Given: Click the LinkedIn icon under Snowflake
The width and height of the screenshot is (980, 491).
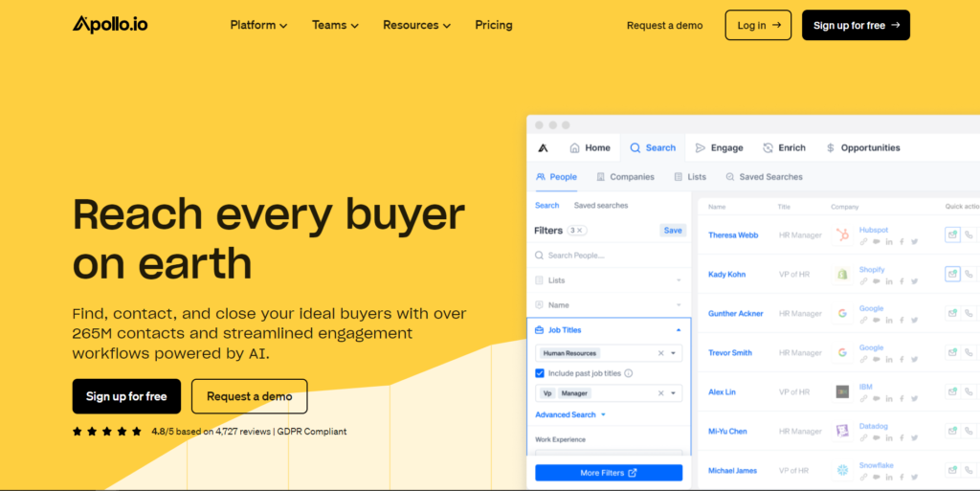Looking at the screenshot, I should pyautogui.click(x=889, y=478).
